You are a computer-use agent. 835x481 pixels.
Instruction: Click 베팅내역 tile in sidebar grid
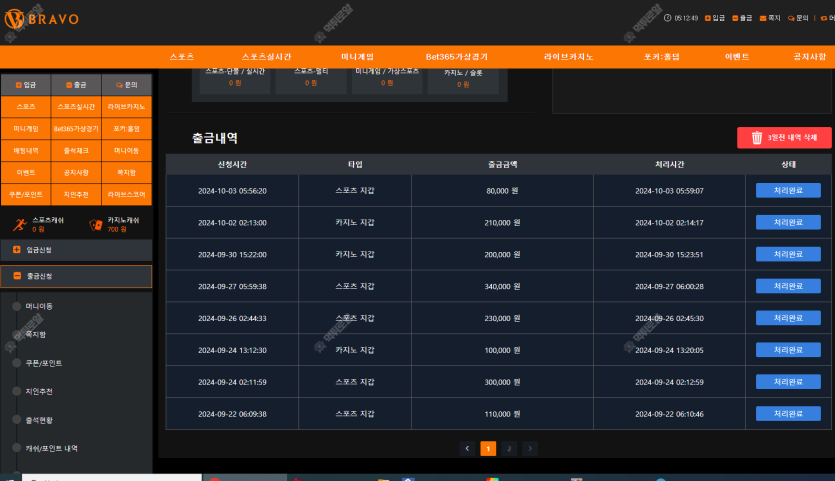pyautogui.click(x=26, y=151)
